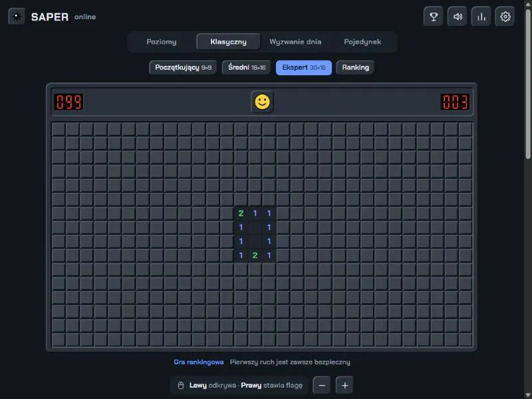Select Ekspert 30×16 difficulty

304,68
